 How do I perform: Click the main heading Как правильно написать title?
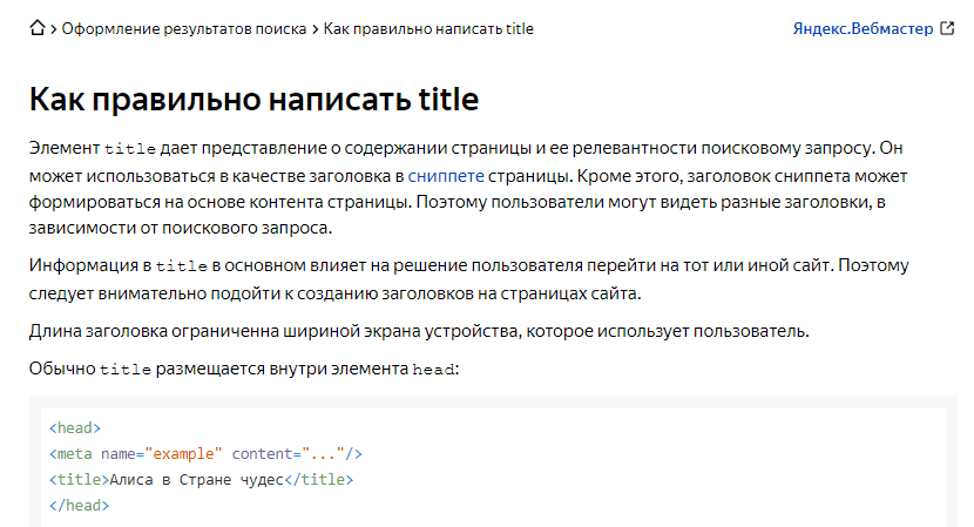(254, 99)
